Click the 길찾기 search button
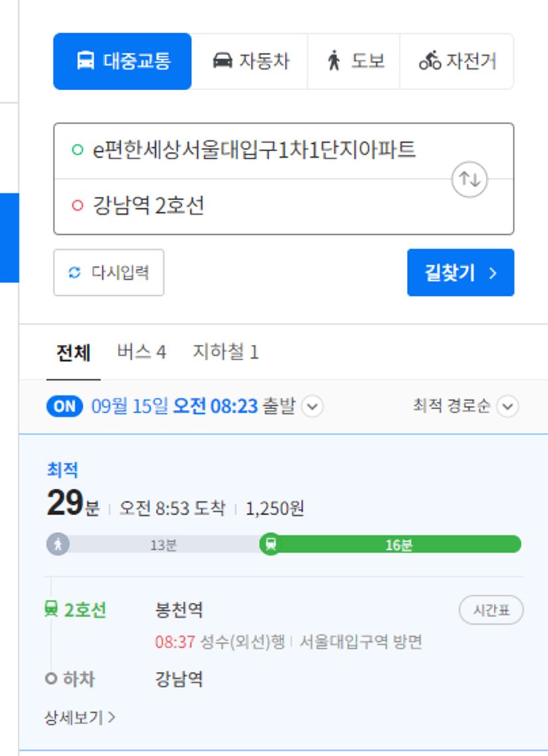Screen dimensions: 548x756 (461, 273)
